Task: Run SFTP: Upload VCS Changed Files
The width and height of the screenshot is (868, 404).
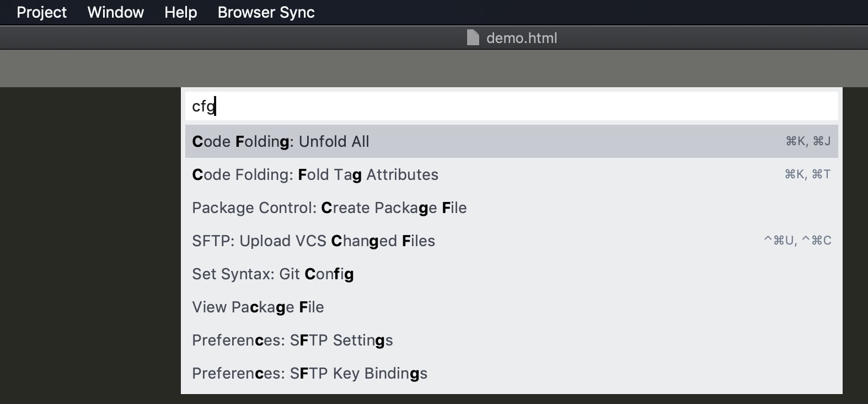Action: (511, 241)
